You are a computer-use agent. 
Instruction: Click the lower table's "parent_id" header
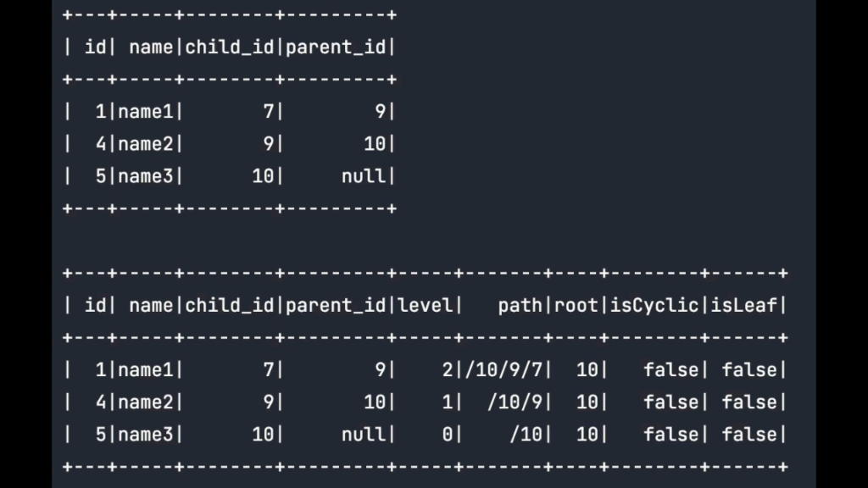(x=336, y=305)
